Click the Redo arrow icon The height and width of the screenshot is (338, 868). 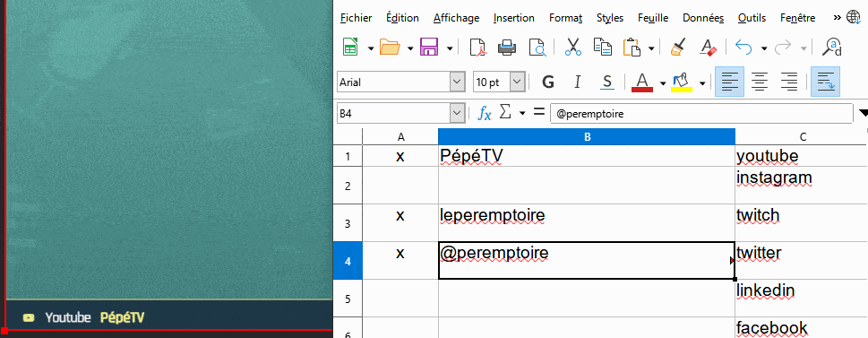(x=783, y=48)
